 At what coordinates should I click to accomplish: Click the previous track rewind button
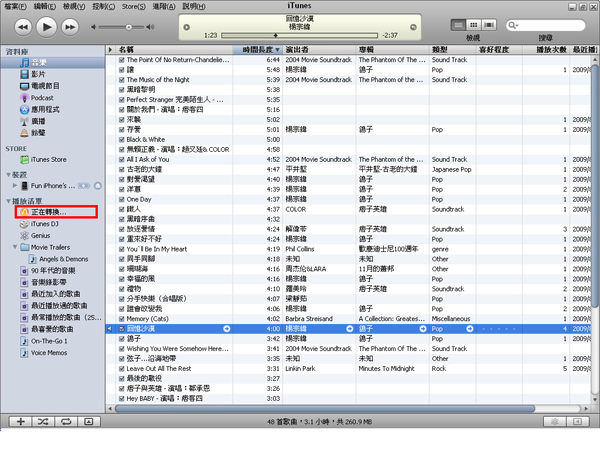(23, 27)
